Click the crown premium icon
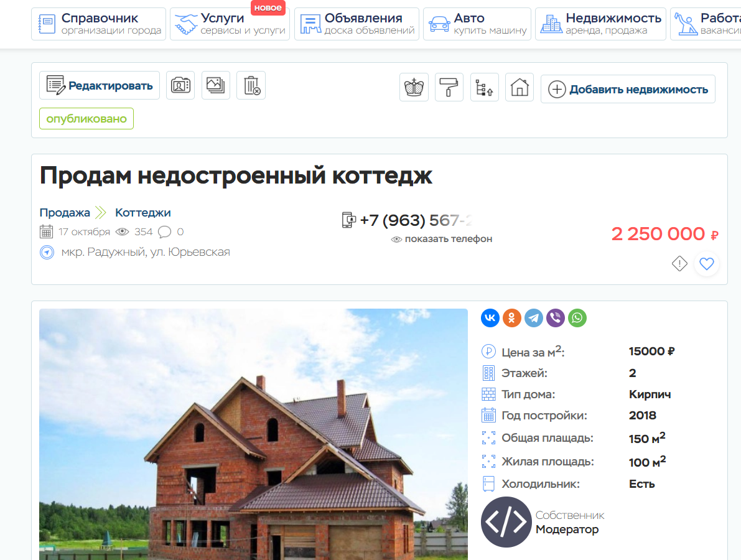Viewport: 741px width, 560px height. coord(414,87)
